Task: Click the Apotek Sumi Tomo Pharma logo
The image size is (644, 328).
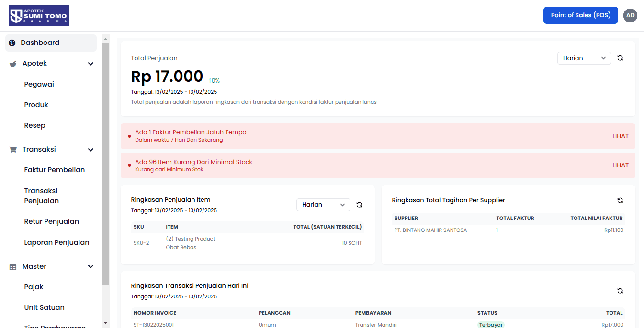Action: (39, 15)
